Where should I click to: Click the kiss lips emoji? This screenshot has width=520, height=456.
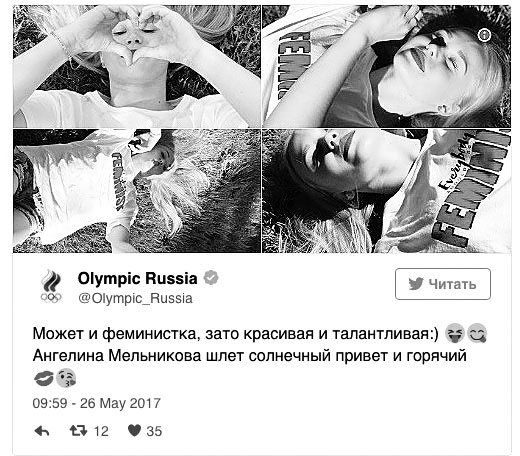tap(44, 379)
